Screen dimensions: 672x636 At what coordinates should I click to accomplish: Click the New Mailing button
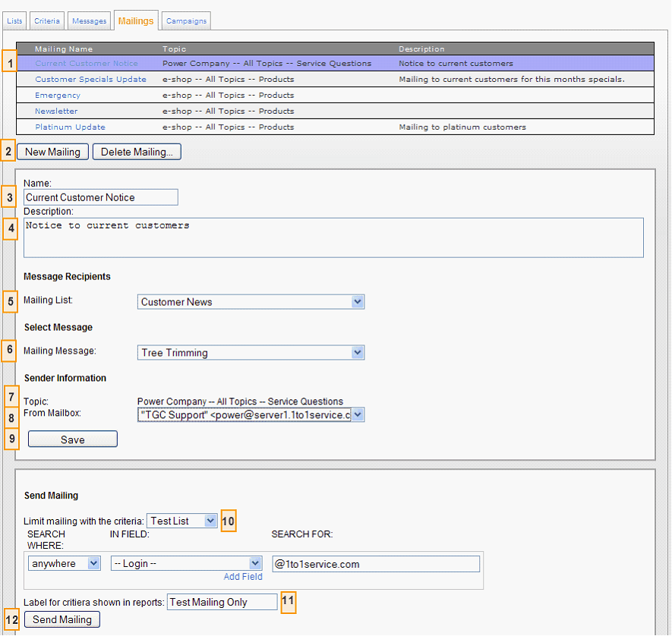52,152
